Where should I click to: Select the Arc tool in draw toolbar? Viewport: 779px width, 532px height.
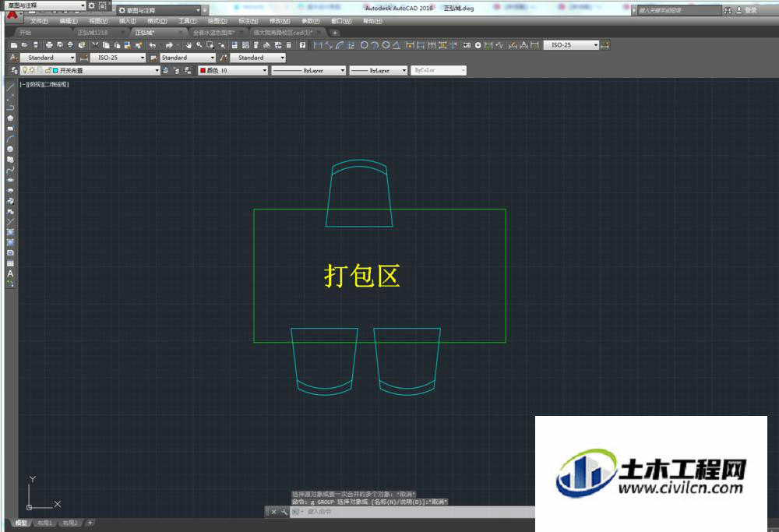(10, 139)
